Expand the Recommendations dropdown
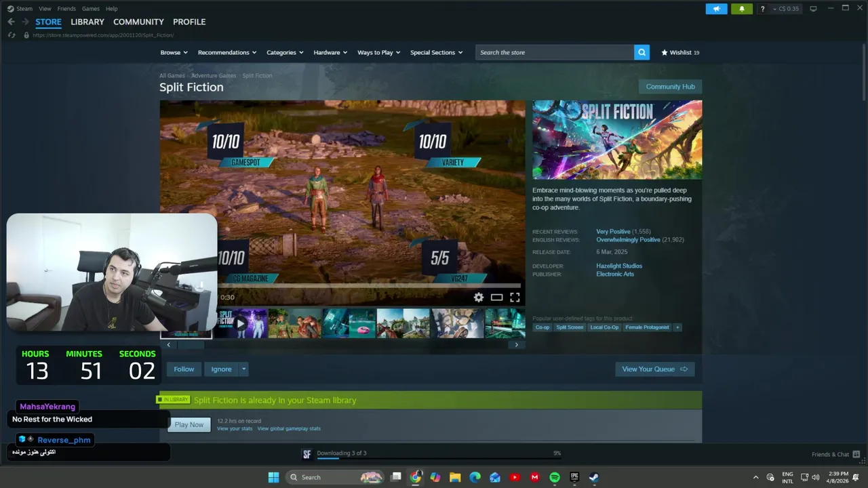 pyautogui.click(x=227, y=52)
